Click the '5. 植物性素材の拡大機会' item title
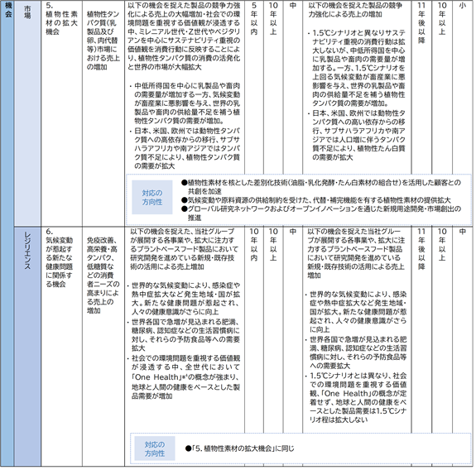Viewport: 476px width, 470px height. pos(61,18)
